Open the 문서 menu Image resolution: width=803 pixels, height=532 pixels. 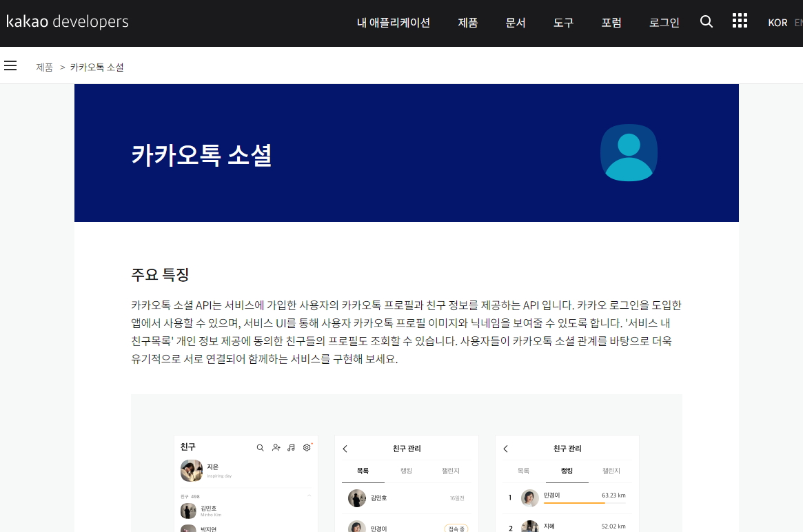(x=515, y=23)
